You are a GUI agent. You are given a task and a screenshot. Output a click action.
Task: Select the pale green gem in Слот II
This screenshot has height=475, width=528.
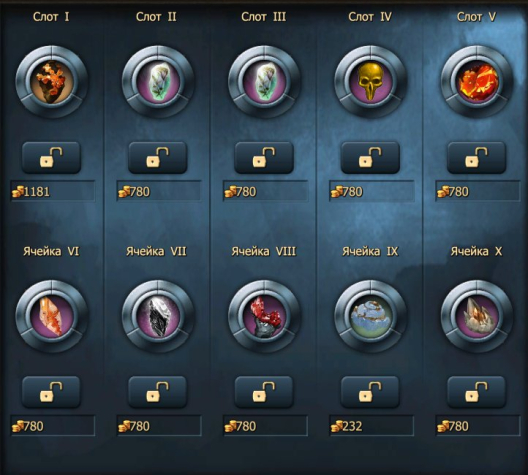point(158,82)
